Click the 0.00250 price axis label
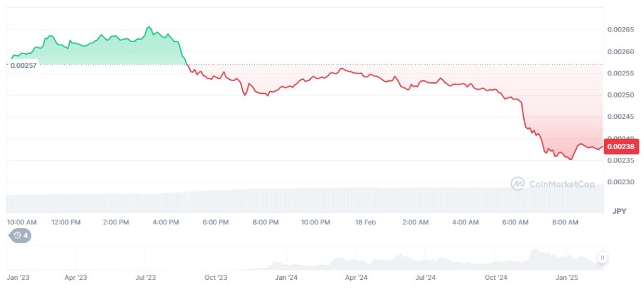The height and width of the screenshot is (293, 644). [x=619, y=95]
